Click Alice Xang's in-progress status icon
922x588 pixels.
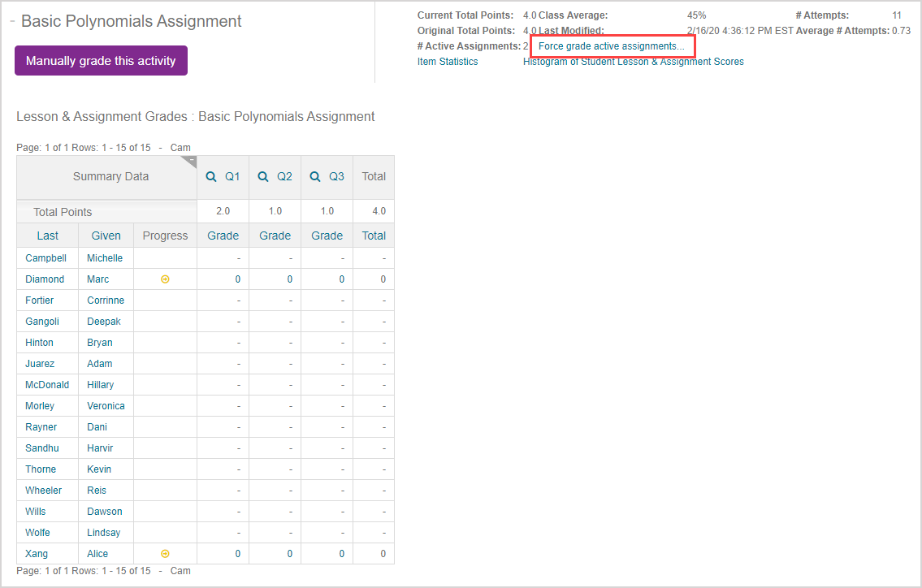point(165,554)
